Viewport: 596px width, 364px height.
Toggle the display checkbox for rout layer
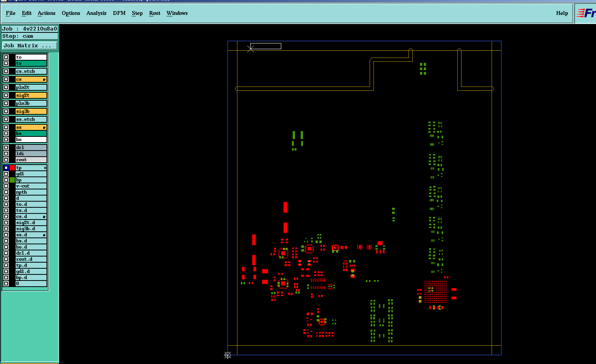pyautogui.click(x=6, y=160)
